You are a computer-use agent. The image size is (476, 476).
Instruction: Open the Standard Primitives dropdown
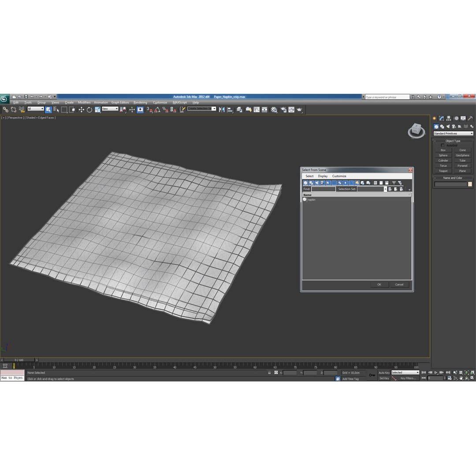453,134
